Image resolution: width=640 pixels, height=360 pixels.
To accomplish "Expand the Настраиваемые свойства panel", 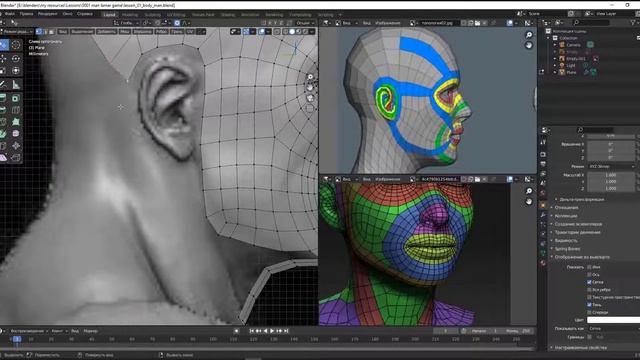I will click(x=580, y=347).
